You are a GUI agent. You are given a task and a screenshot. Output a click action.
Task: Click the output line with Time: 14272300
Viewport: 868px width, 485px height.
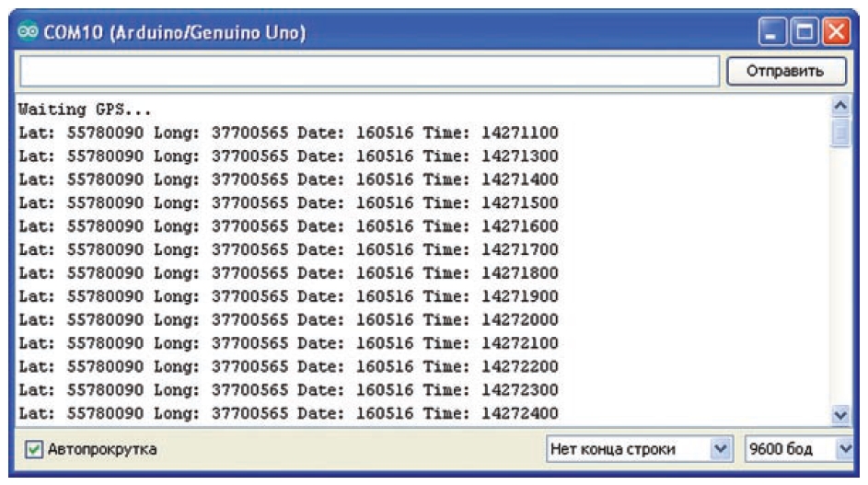pos(288,390)
